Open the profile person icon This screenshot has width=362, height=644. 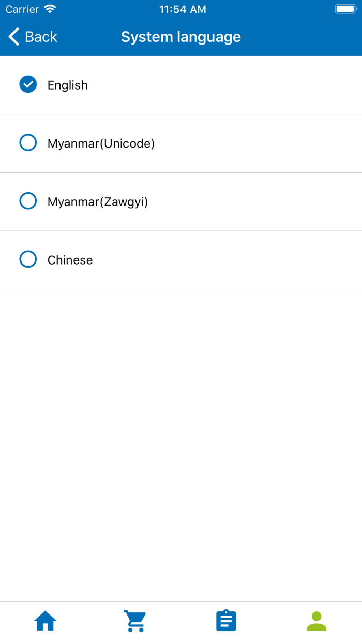tap(316, 620)
